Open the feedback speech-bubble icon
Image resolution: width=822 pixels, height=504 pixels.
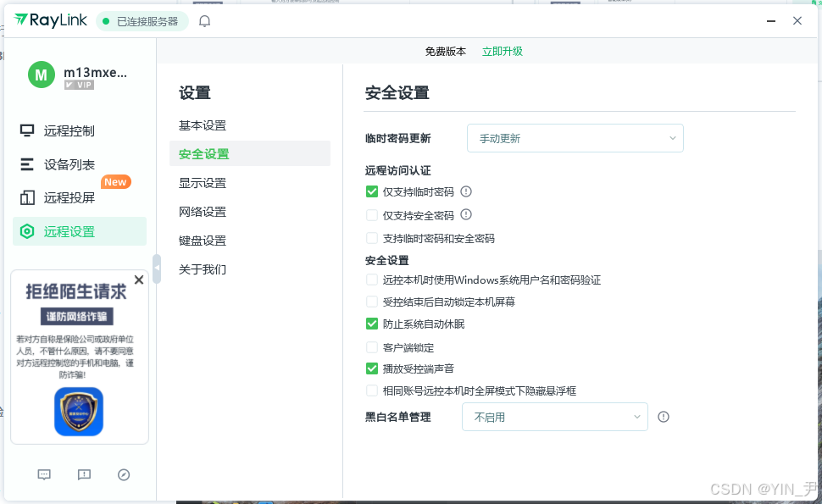tap(84, 474)
